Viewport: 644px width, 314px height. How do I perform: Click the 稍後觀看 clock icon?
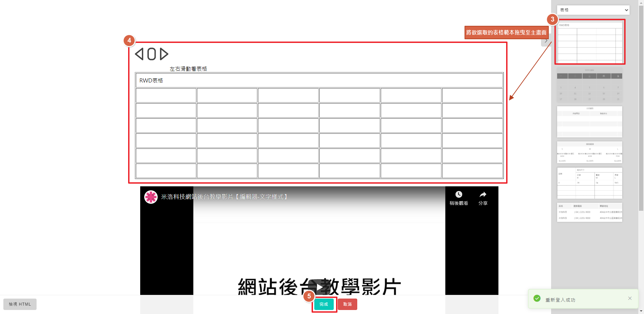click(x=459, y=195)
